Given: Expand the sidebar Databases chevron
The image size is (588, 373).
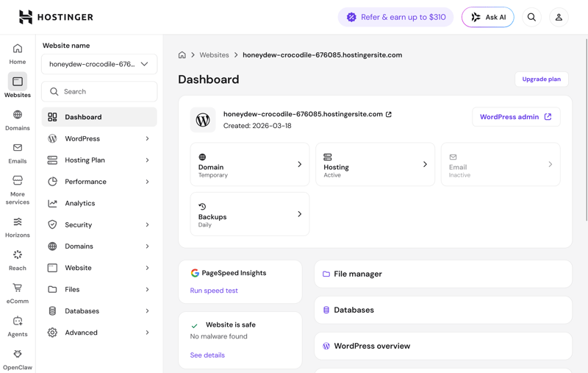Looking at the screenshot, I should [148, 311].
